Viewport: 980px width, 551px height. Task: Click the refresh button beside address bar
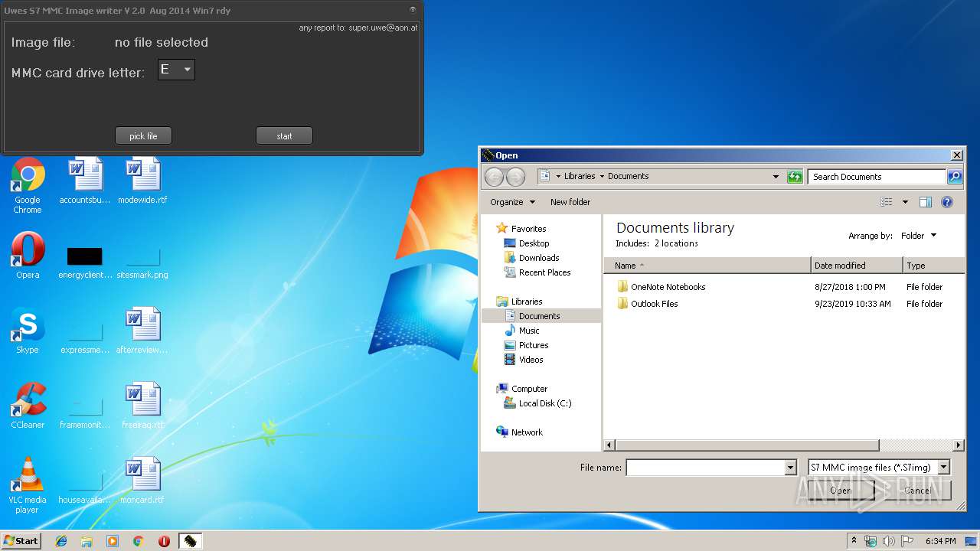click(x=795, y=177)
